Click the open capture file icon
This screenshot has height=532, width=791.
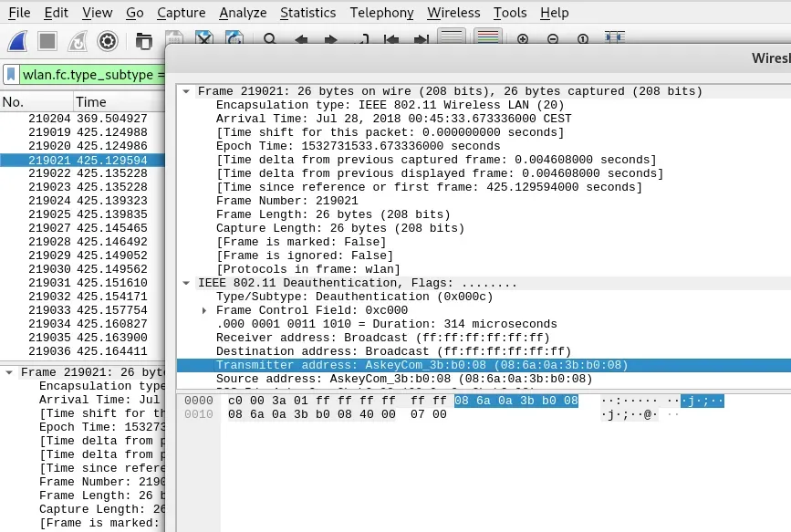pyautogui.click(x=143, y=41)
